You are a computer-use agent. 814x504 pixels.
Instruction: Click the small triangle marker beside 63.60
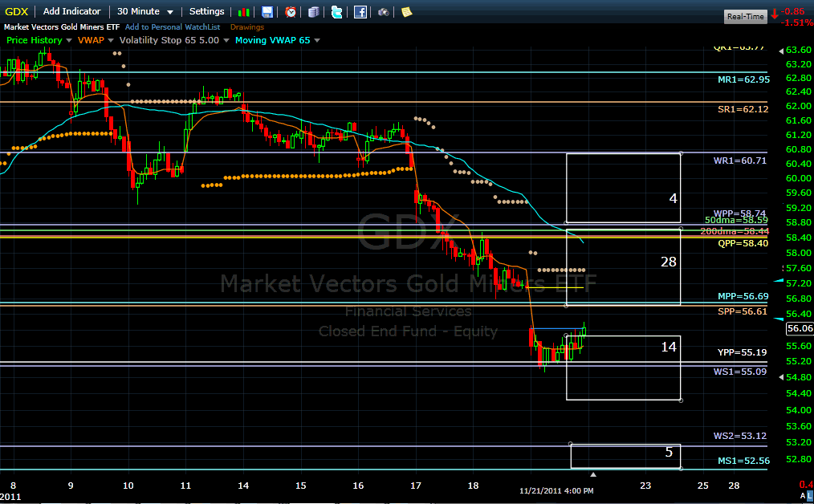tap(781, 51)
